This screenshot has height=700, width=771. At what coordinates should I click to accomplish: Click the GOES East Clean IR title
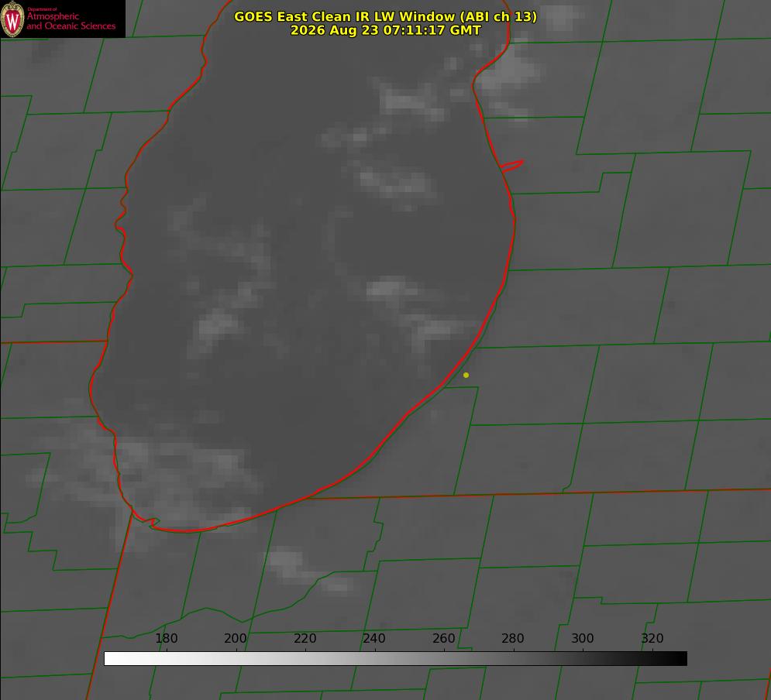385,16
